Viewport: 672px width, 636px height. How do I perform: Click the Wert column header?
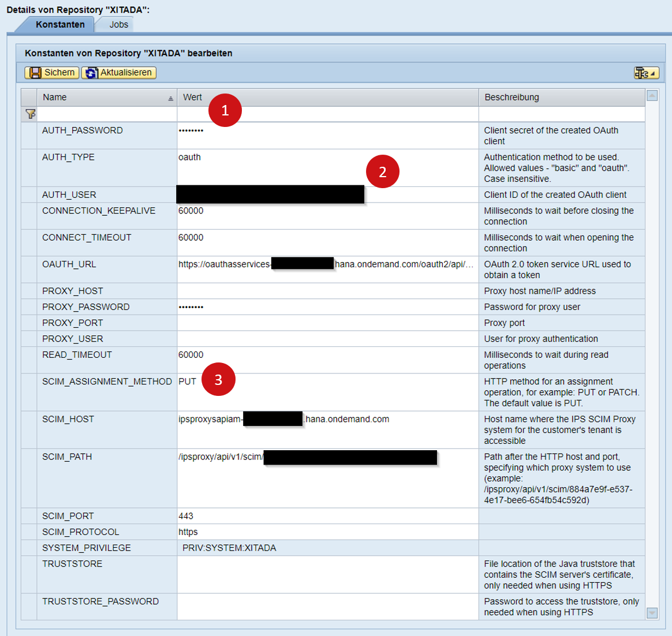(x=328, y=98)
